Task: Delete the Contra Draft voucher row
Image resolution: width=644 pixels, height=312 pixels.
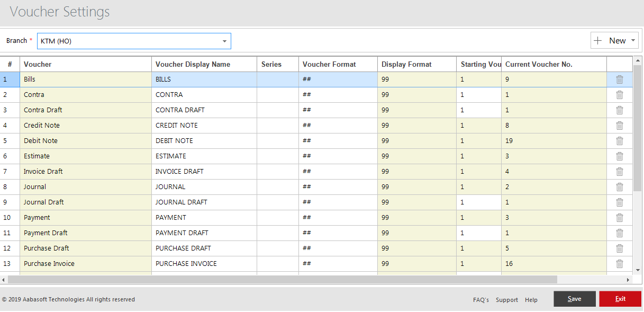Action: [620, 110]
